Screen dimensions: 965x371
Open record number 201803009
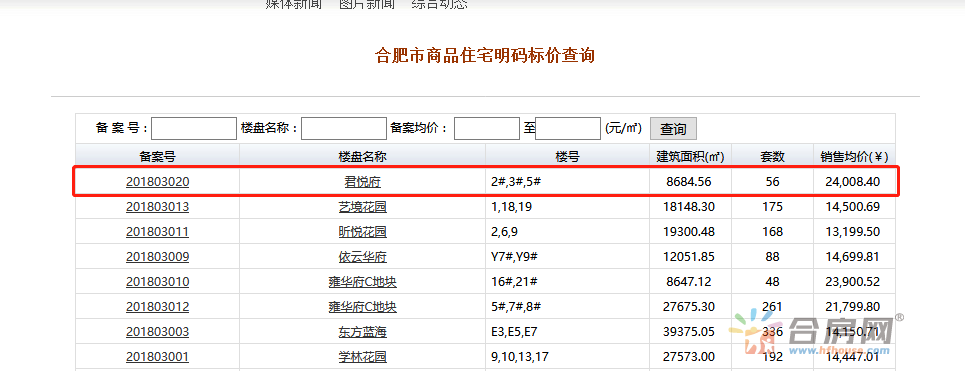coord(158,257)
